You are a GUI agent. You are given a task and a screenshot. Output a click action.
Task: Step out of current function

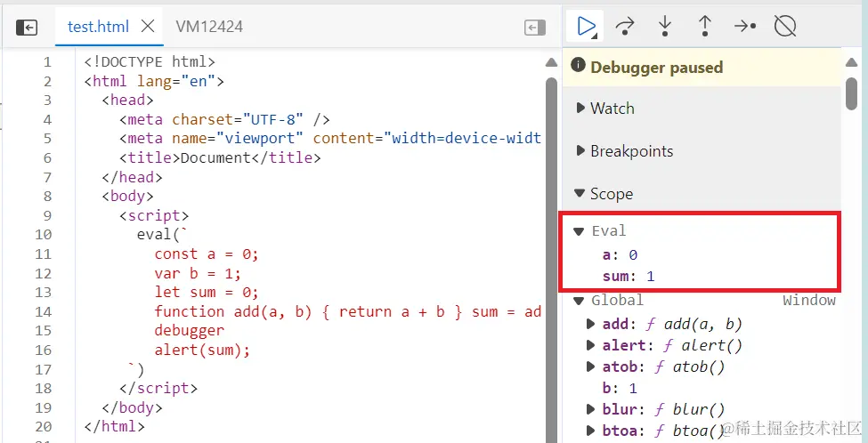pyautogui.click(x=704, y=26)
